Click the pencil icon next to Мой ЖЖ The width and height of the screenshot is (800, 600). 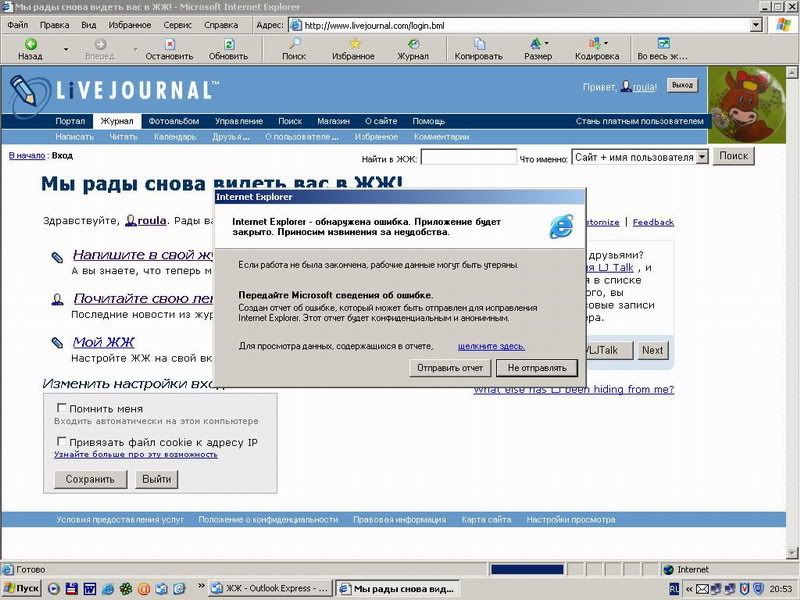click(57, 343)
